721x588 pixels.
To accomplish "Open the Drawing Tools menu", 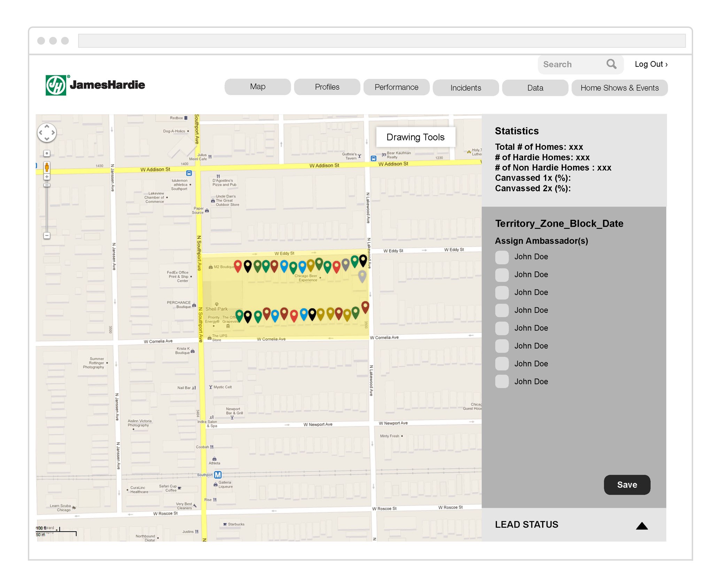I will tap(416, 137).
